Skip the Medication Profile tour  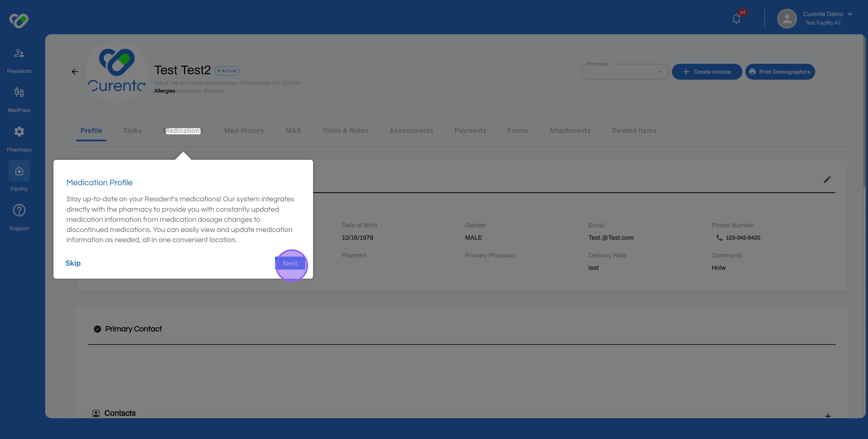click(x=73, y=263)
